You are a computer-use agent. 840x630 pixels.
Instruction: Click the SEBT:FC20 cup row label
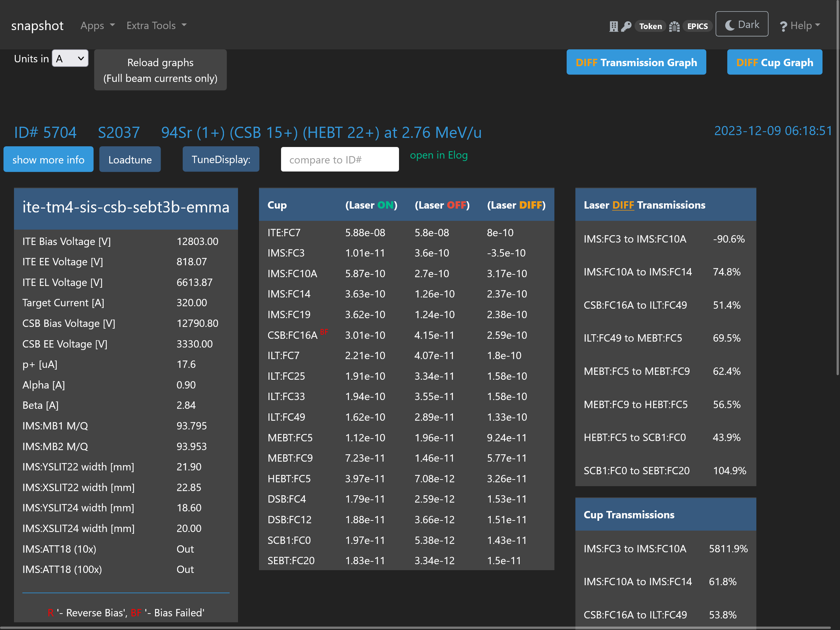click(x=291, y=561)
